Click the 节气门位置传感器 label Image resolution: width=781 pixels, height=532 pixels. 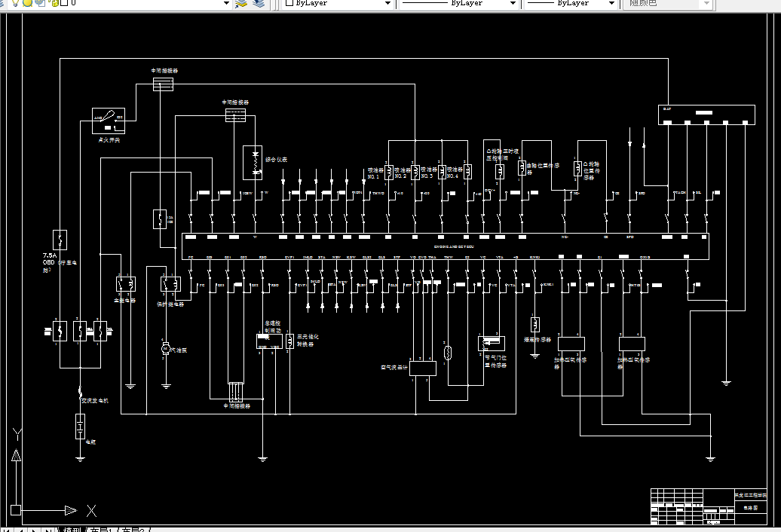(x=495, y=361)
